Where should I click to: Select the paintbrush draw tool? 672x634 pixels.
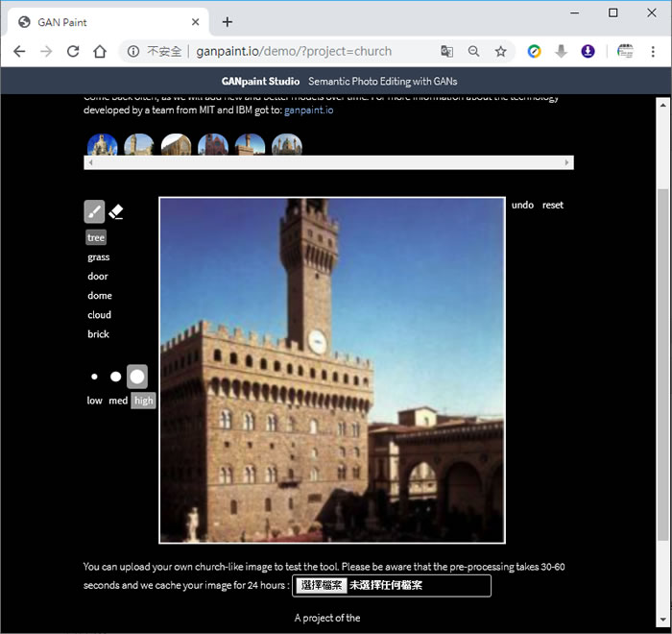[94, 211]
